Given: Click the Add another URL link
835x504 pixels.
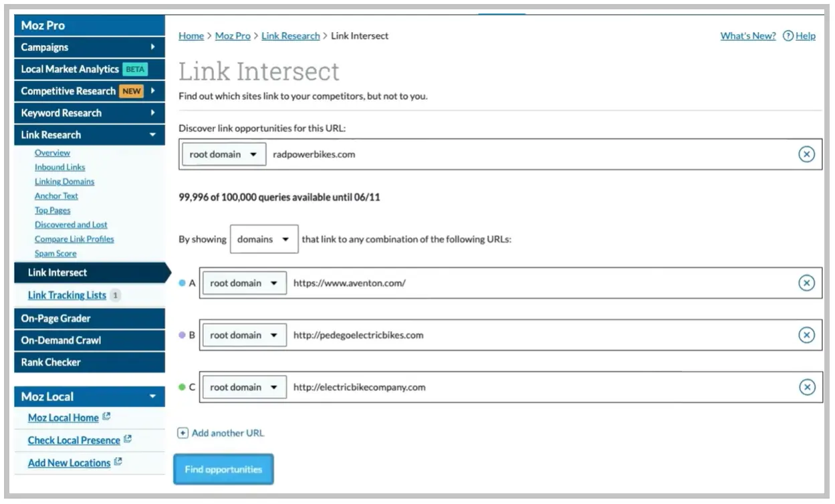Looking at the screenshot, I should click(228, 433).
